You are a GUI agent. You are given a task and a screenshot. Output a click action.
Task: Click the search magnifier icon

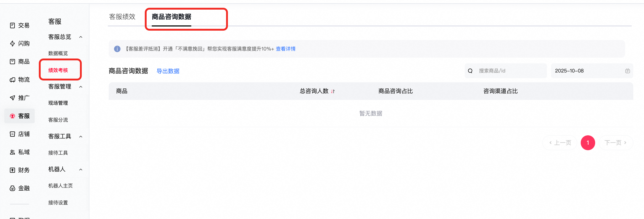pos(470,71)
